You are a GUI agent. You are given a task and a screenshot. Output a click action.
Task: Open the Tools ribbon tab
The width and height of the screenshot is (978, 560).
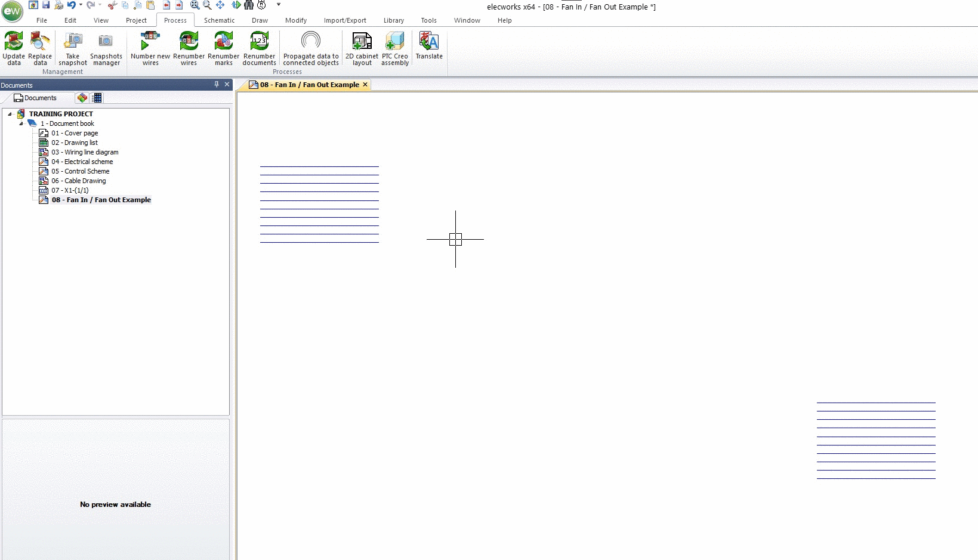point(428,20)
